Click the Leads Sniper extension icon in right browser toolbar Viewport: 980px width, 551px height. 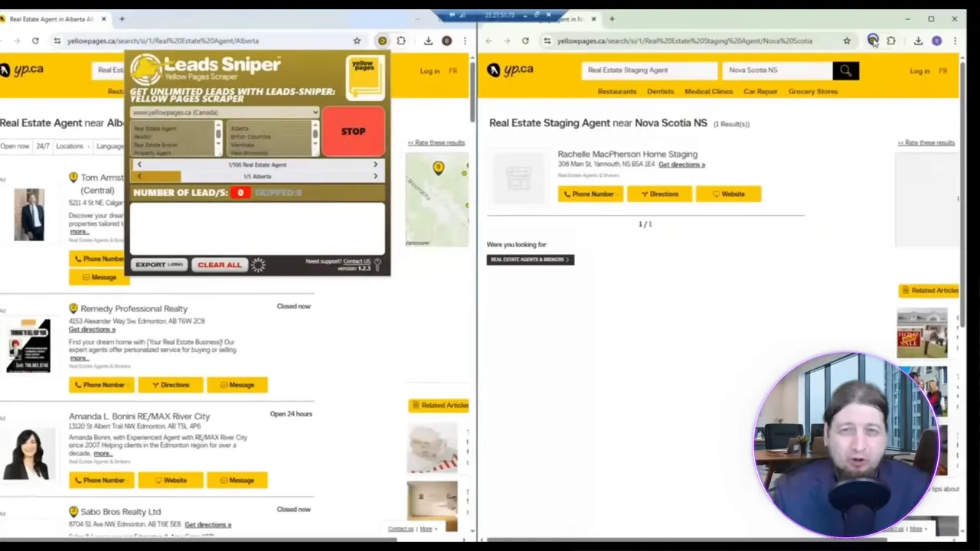point(873,41)
